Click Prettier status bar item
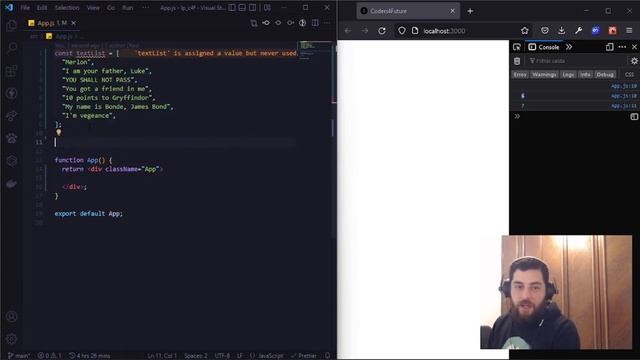The height and width of the screenshot is (360, 640). [304, 356]
